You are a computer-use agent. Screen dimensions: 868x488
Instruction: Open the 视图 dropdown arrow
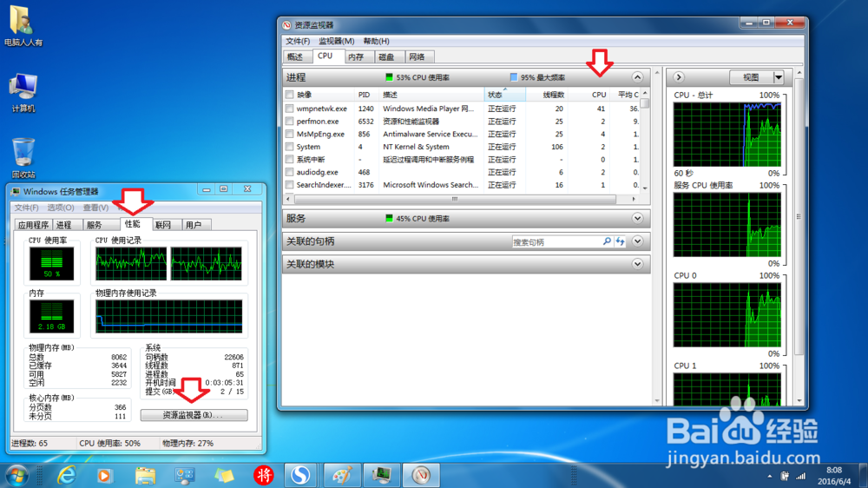pyautogui.click(x=779, y=77)
